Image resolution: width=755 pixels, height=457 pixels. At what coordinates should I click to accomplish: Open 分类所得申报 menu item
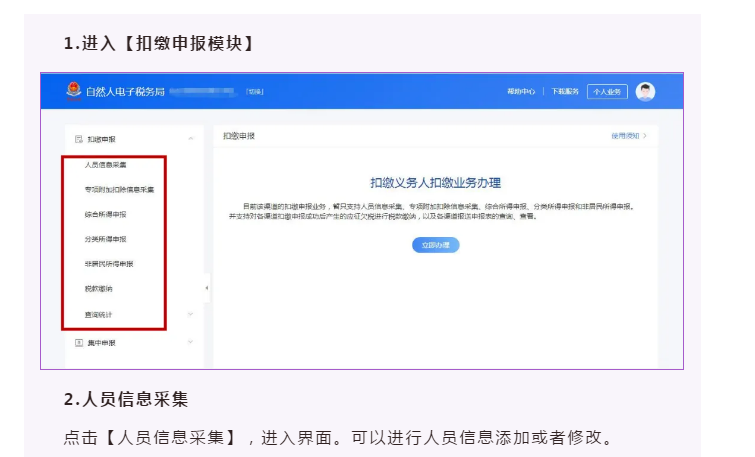(x=105, y=239)
